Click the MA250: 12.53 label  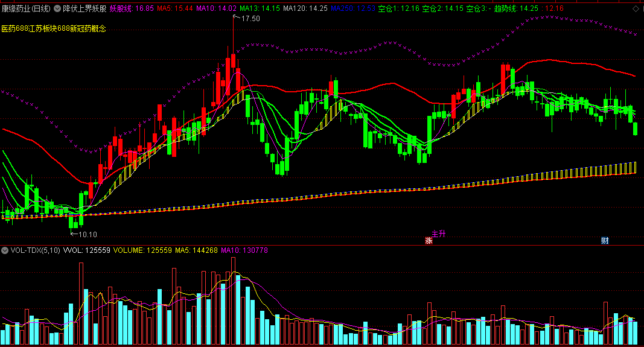point(353,8)
